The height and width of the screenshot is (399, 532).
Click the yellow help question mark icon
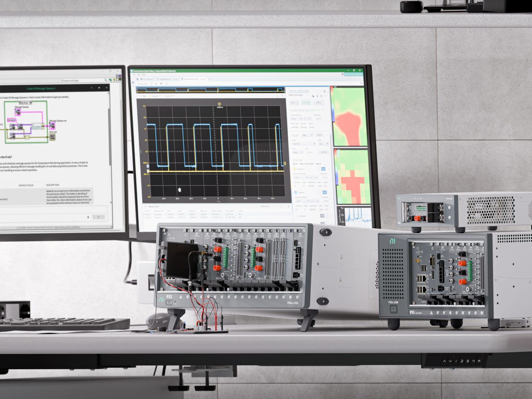pos(115,80)
